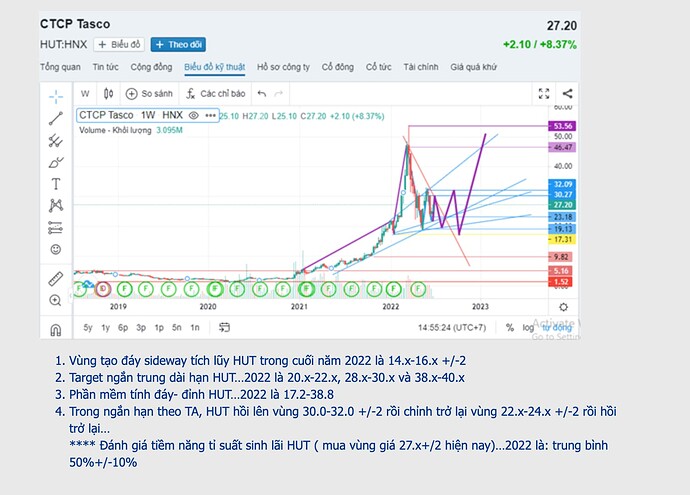Viewport: 690px width, 495px height.
Task: Click the share chart icon
Action: point(568,93)
